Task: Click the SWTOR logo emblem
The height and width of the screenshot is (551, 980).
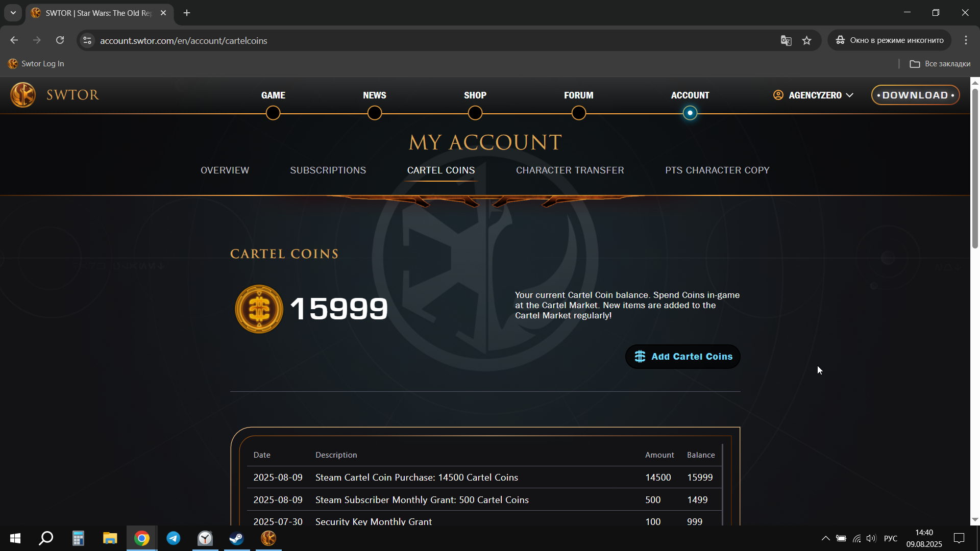Action: (23, 95)
